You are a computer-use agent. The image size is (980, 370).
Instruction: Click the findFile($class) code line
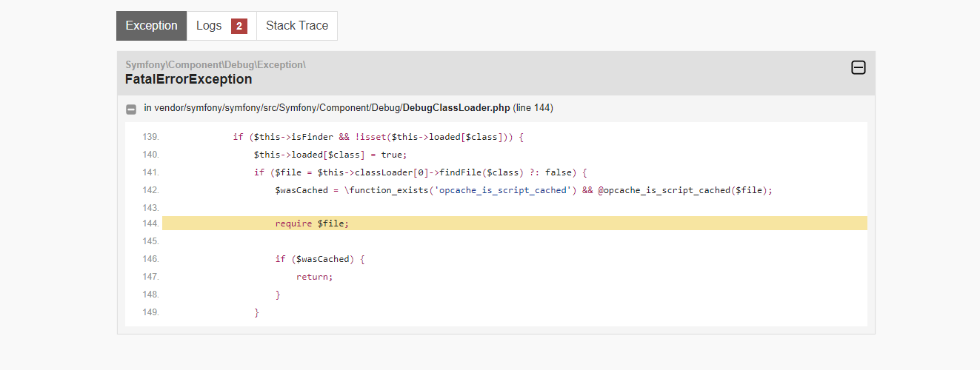420,172
